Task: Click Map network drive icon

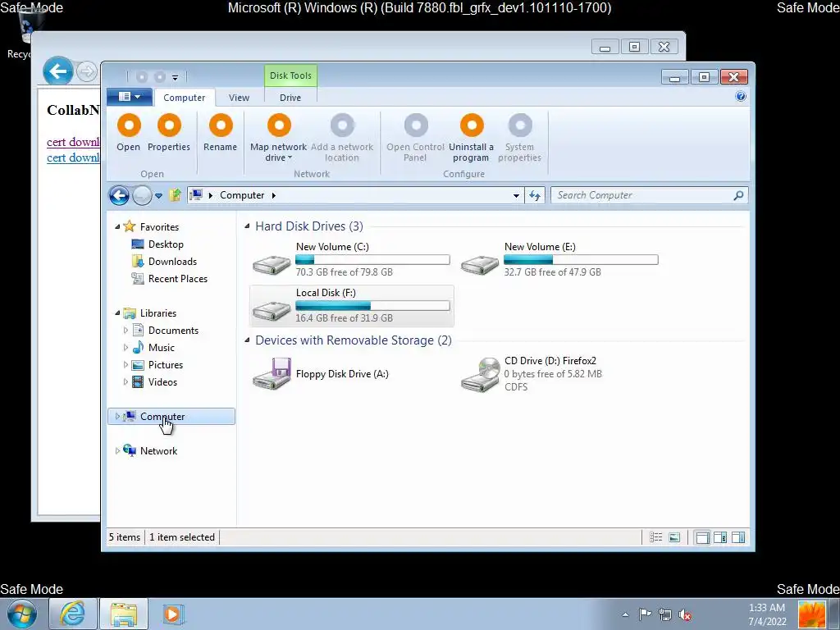Action: point(279,126)
